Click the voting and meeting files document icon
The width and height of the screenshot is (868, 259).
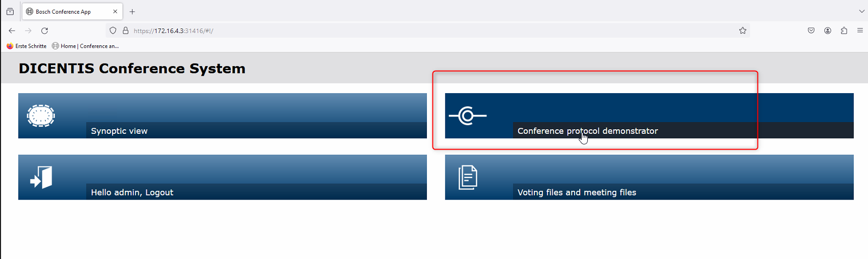click(x=468, y=178)
